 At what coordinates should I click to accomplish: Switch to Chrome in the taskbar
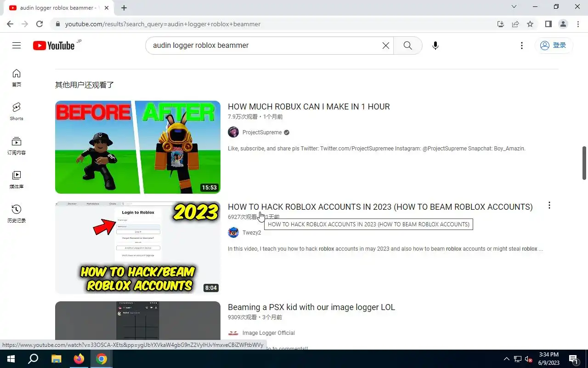coord(102,359)
